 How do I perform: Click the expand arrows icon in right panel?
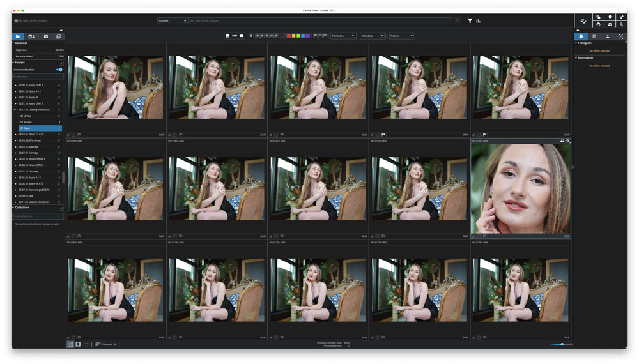[x=620, y=36]
